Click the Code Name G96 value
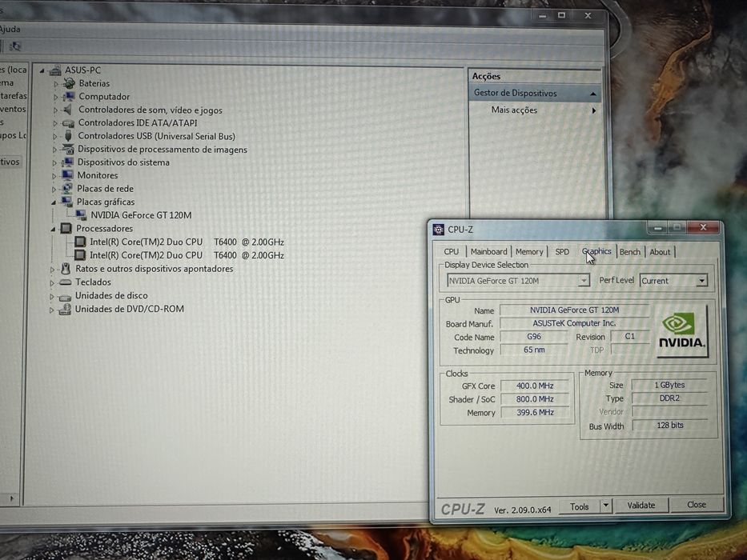The height and width of the screenshot is (560, 747). (x=533, y=337)
